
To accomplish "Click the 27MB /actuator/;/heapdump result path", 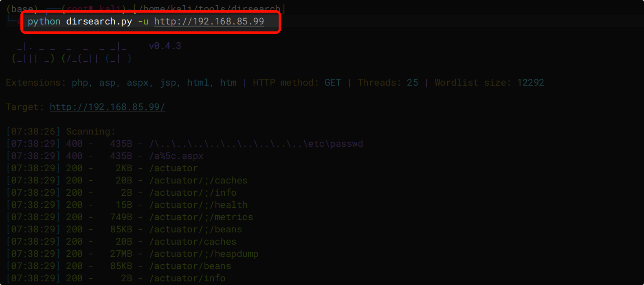I will (204, 254).
